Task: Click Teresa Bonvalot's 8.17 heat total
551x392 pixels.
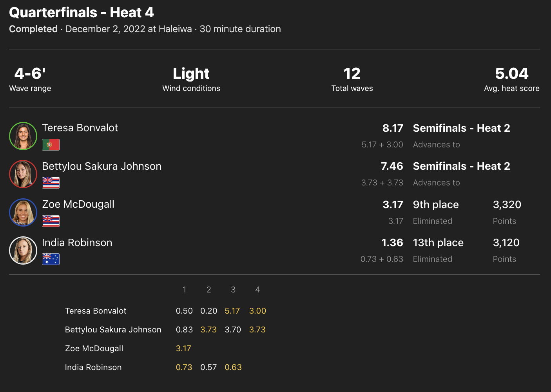Action: pos(393,128)
